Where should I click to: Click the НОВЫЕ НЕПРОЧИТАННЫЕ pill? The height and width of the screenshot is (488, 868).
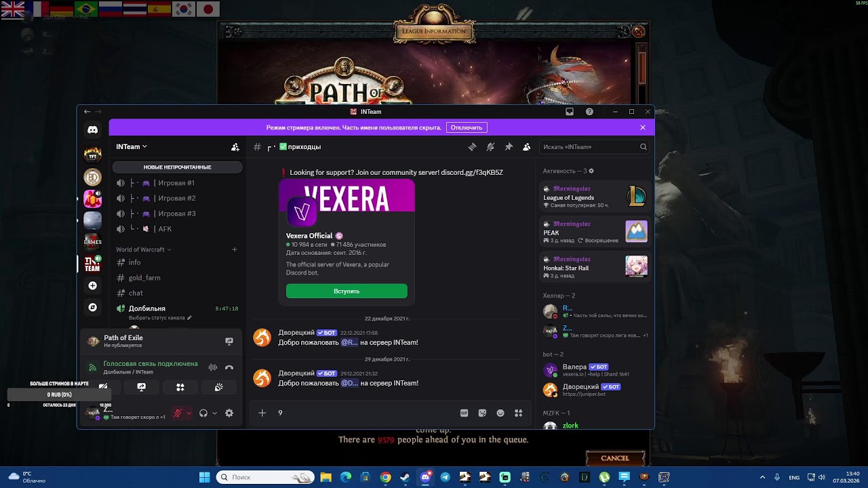pos(177,167)
